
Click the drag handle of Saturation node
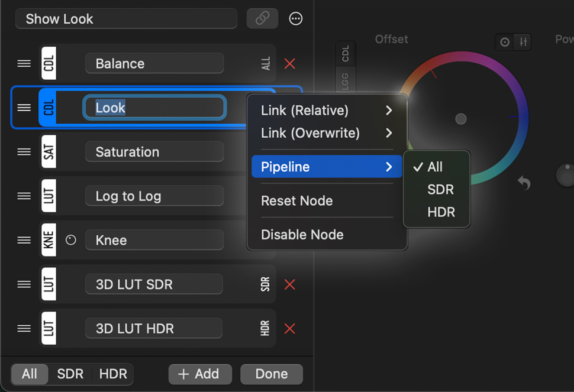(x=24, y=152)
